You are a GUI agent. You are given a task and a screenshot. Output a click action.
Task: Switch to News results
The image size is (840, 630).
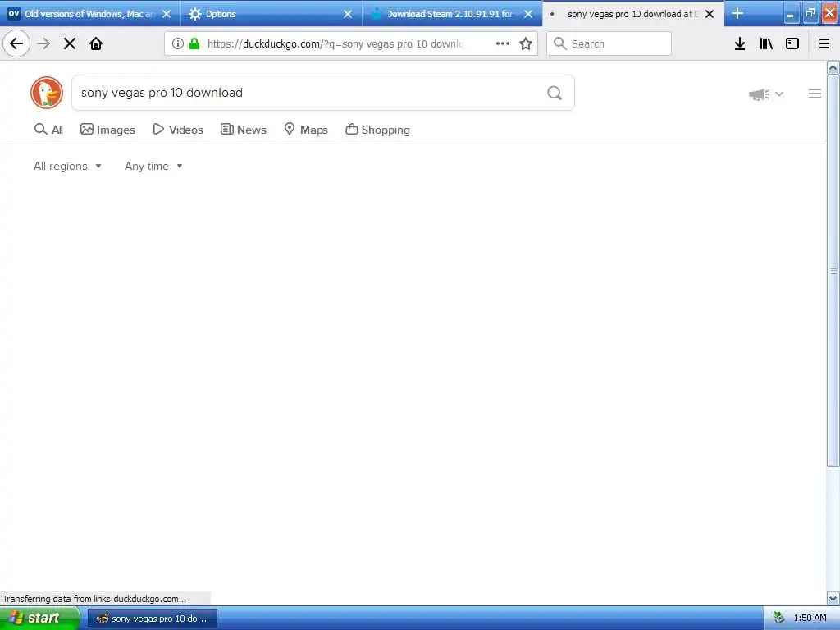pyautogui.click(x=243, y=129)
